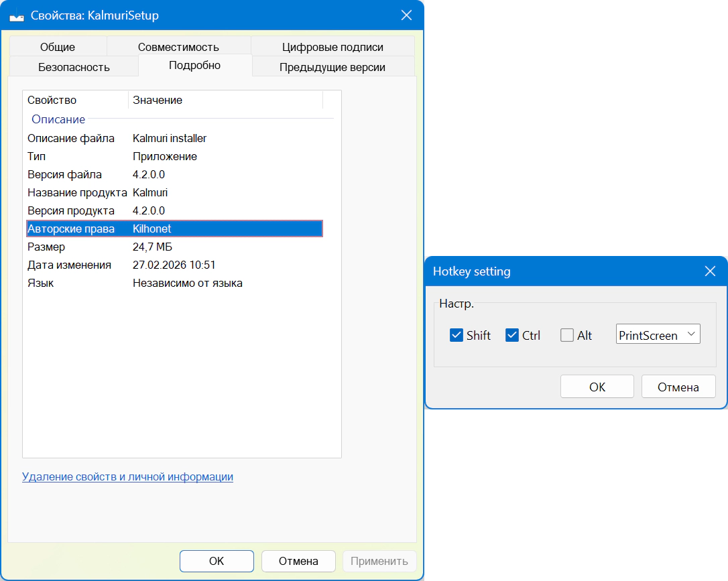Open the Совместимость tab
The width and height of the screenshot is (728, 581).
point(178,47)
